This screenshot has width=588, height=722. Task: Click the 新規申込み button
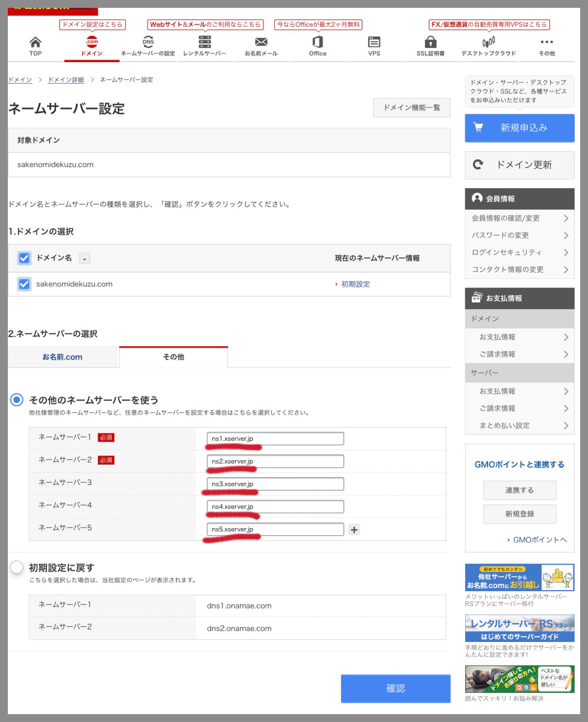pyautogui.click(x=520, y=128)
